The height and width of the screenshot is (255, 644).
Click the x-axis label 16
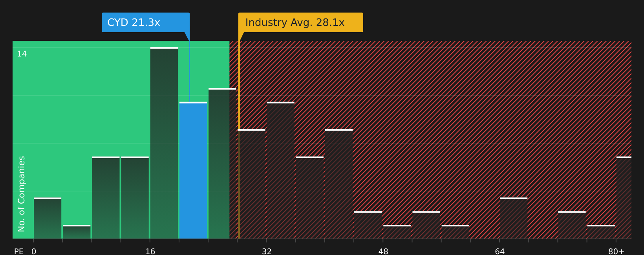point(150,251)
